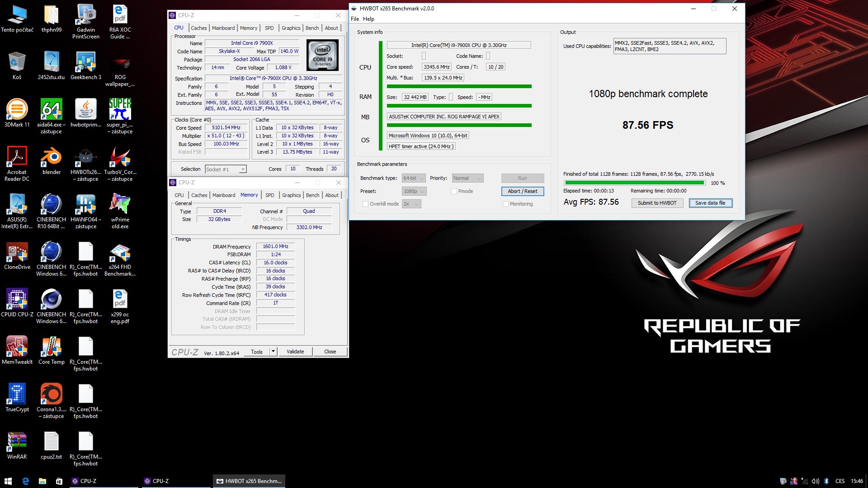Image resolution: width=868 pixels, height=488 pixels.
Task: Launch wPrime old.exe icon
Action: (120, 211)
